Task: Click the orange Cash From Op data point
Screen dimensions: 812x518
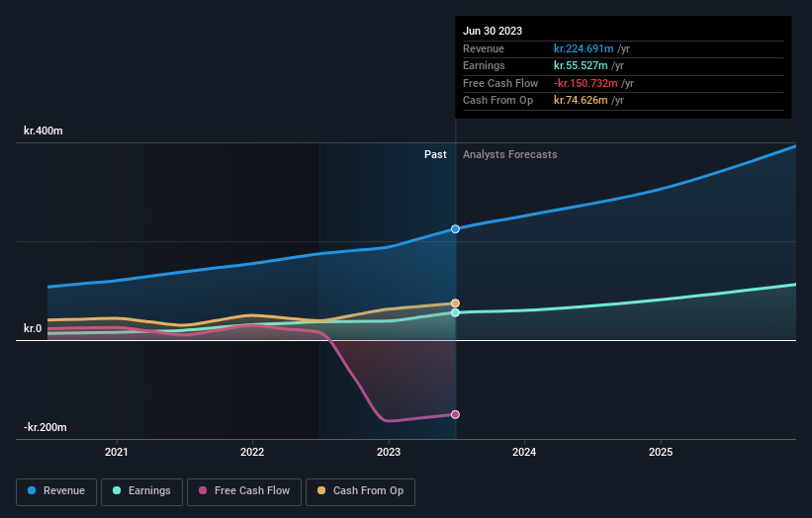Action: coord(455,303)
